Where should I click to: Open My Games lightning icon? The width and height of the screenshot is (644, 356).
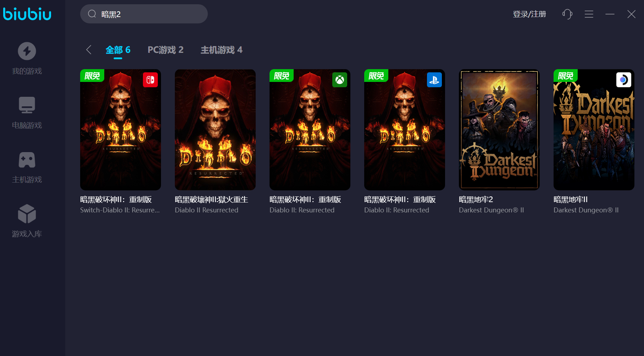[x=27, y=51]
